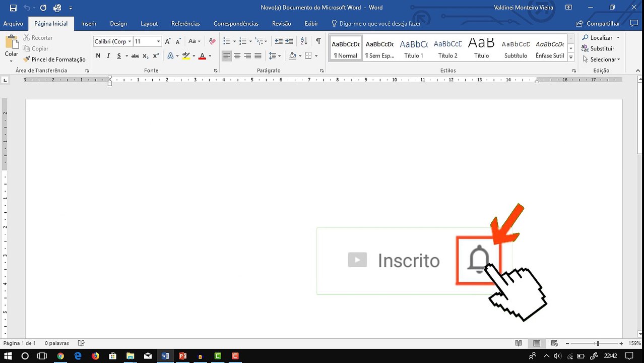Screen dimensions: 644x363
Task: Apply the red font color
Action: coord(202,56)
